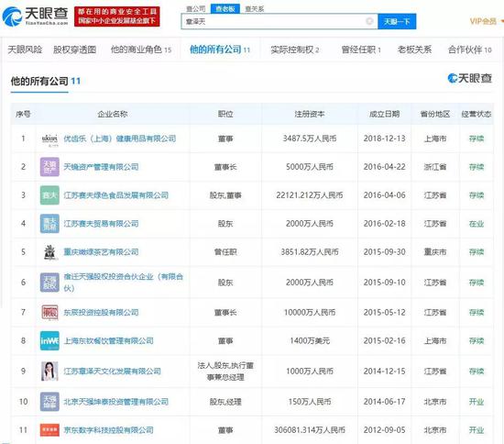Image resolution: width=504 pixels, height=444 pixels.
Task: Open the 股权穿透图 tab
Action: [x=74, y=50]
